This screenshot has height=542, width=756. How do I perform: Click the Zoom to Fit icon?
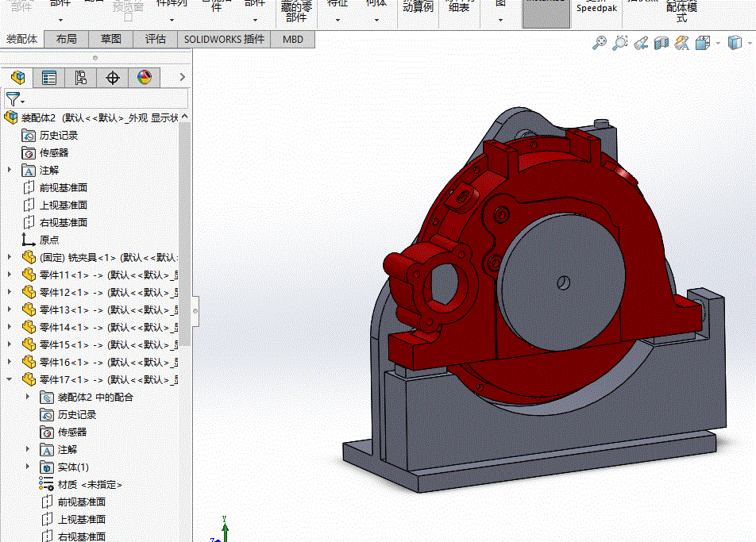point(600,44)
